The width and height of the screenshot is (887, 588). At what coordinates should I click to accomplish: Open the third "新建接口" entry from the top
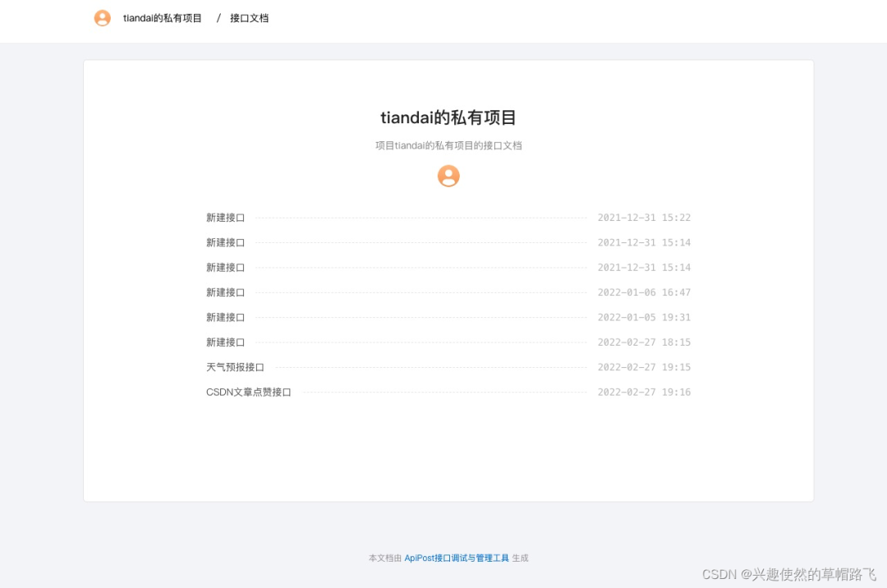click(x=223, y=267)
